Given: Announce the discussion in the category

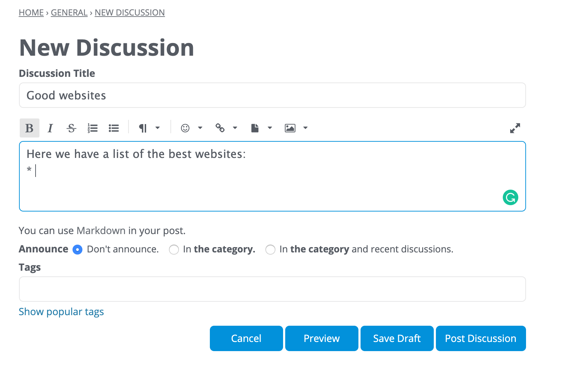Looking at the screenshot, I should [174, 249].
